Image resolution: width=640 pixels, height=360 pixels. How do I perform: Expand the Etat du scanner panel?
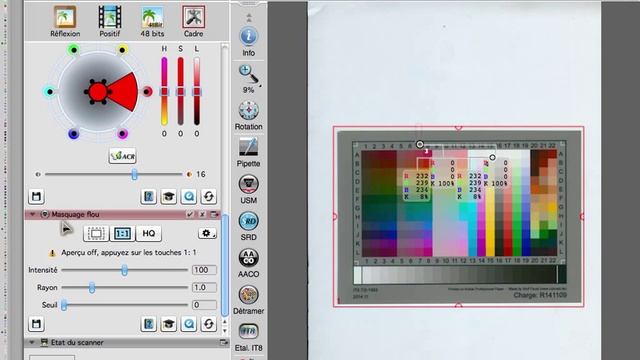(x=33, y=342)
